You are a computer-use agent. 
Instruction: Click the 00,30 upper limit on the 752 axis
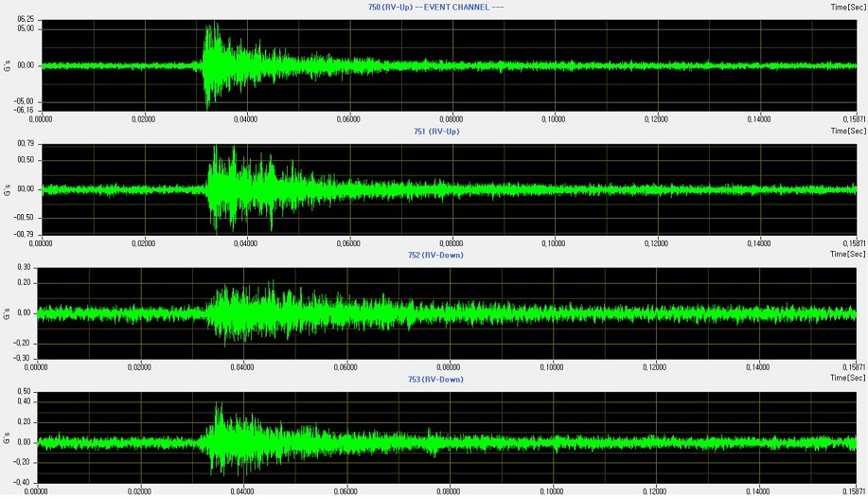(24, 267)
